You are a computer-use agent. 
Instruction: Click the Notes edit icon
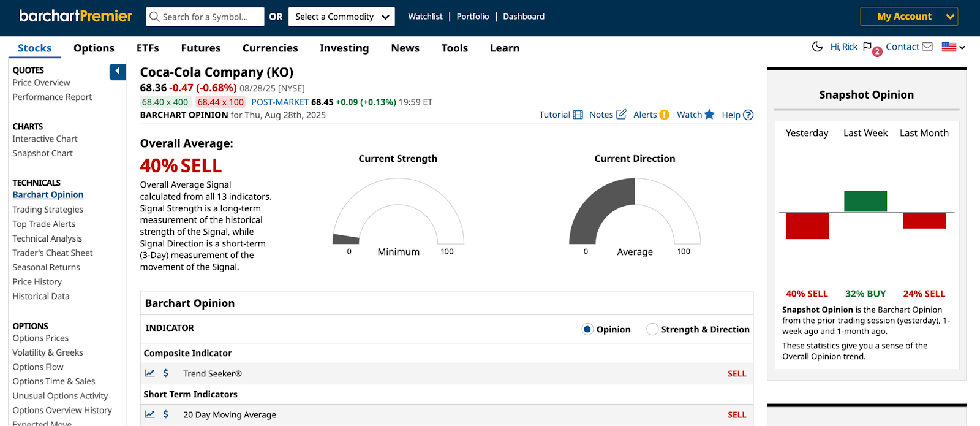621,115
